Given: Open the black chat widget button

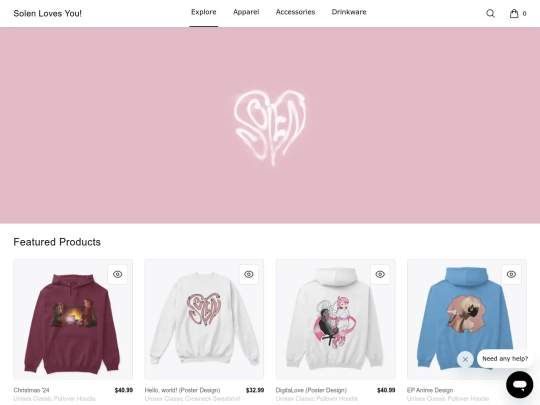Looking at the screenshot, I should (x=520, y=384).
